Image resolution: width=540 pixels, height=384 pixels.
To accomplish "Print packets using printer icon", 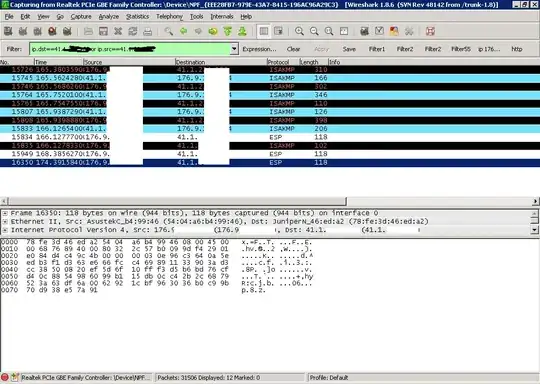I will pyautogui.click(x=148, y=31).
